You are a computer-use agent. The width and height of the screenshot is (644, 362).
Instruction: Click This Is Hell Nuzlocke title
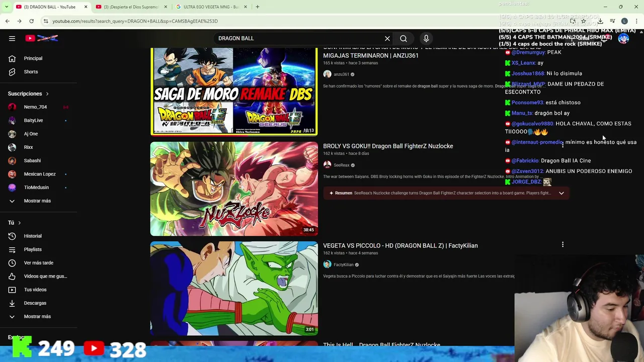381,345
